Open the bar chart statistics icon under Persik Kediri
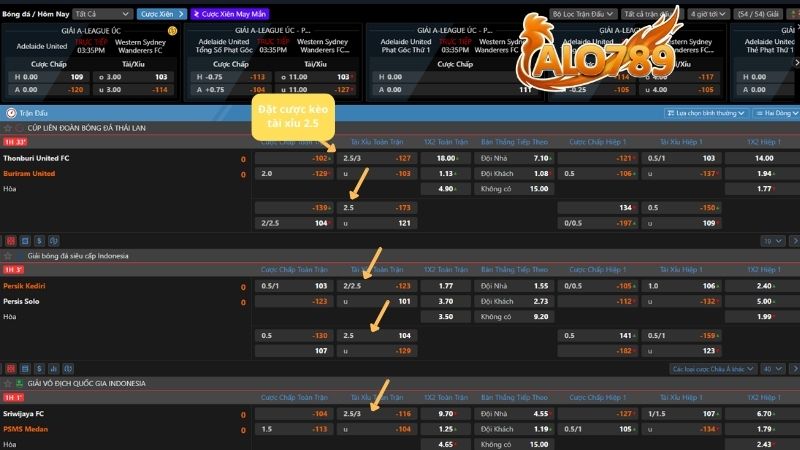 (54, 368)
